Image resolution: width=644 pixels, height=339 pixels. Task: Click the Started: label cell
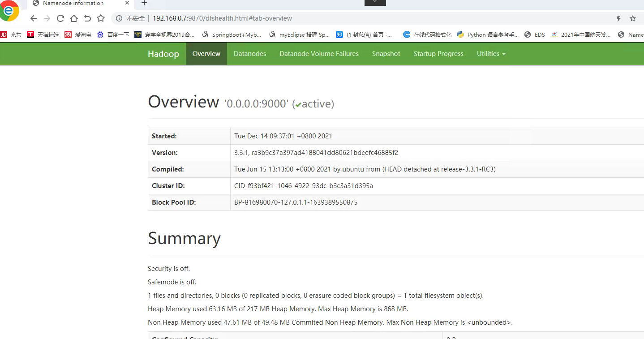click(189, 136)
